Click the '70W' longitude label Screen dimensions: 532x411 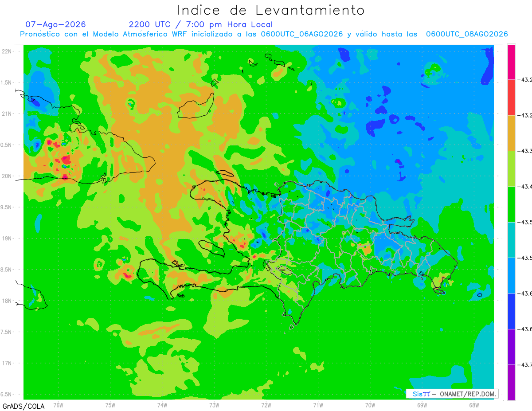tap(370, 405)
